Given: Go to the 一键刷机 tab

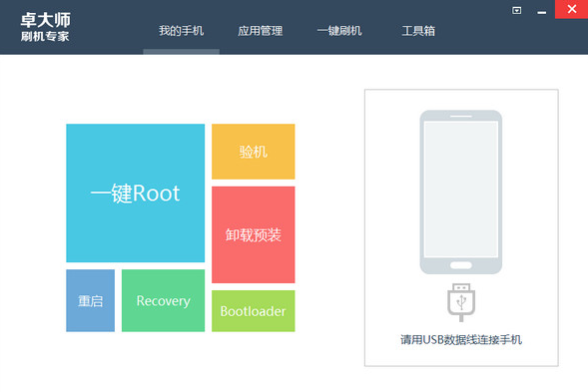Looking at the screenshot, I should click(x=339, y=31).
